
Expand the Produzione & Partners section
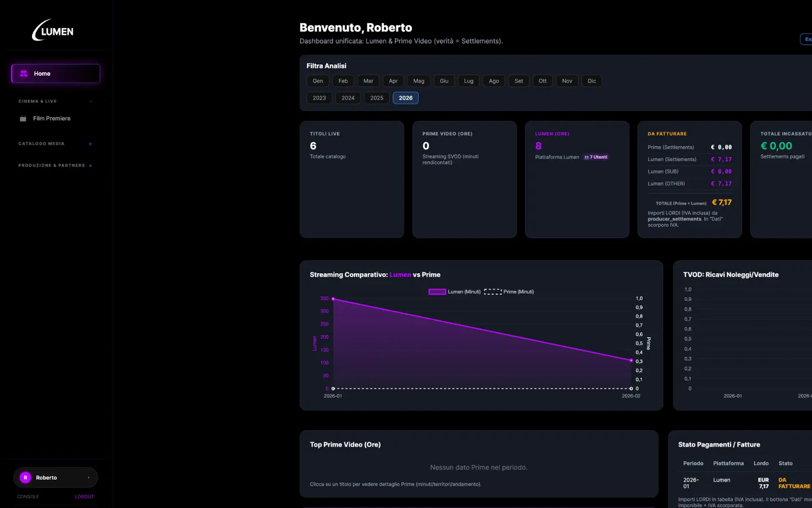90,166
